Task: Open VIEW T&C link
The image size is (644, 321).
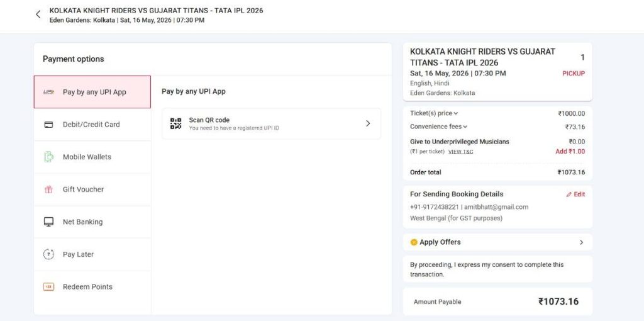Action: (x=460, y=152)
